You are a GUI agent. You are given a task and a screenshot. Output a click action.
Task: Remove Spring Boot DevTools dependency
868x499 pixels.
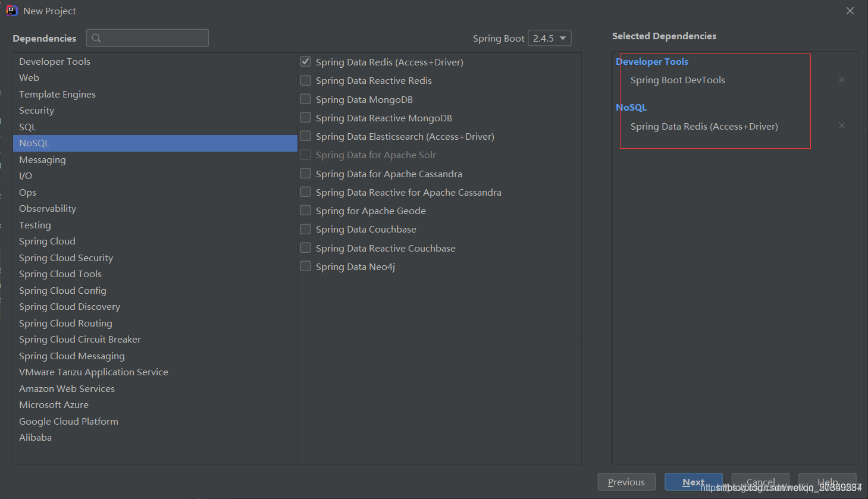tap(842, 80)
